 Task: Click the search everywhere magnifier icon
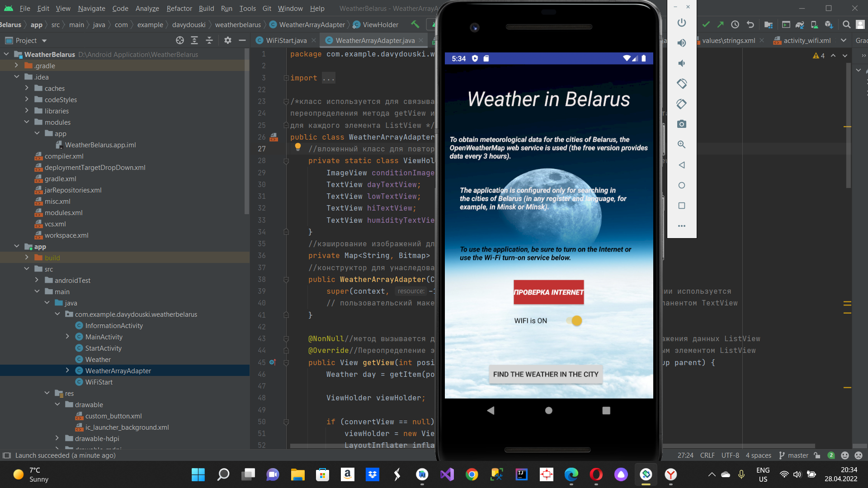coord(847,24)
